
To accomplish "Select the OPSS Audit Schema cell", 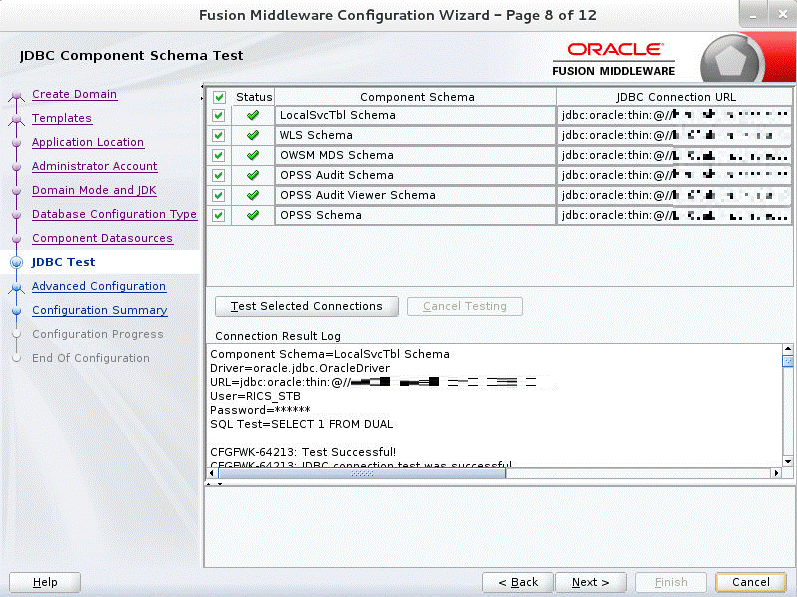I will tap(415, 175).
